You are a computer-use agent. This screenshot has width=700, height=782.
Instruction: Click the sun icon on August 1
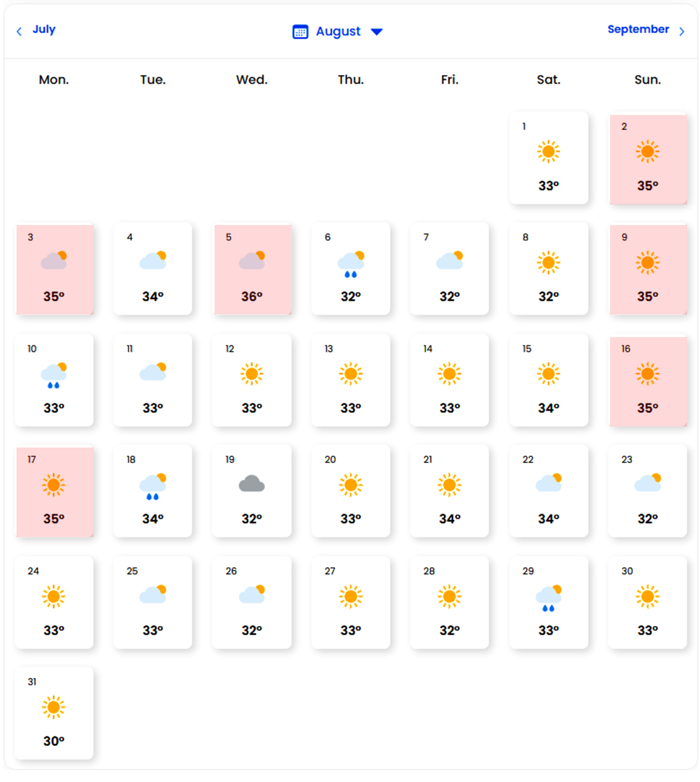coord(548,151)
